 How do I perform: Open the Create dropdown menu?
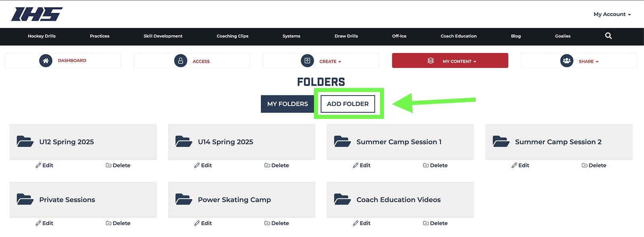[x=321, y=61]
